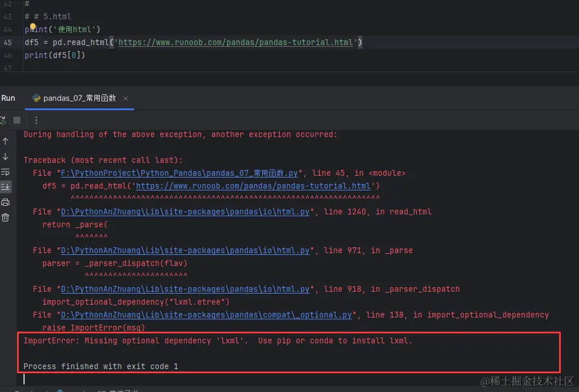Open the Run tool window label
The image size is (579, 392).
coord(8,98)
